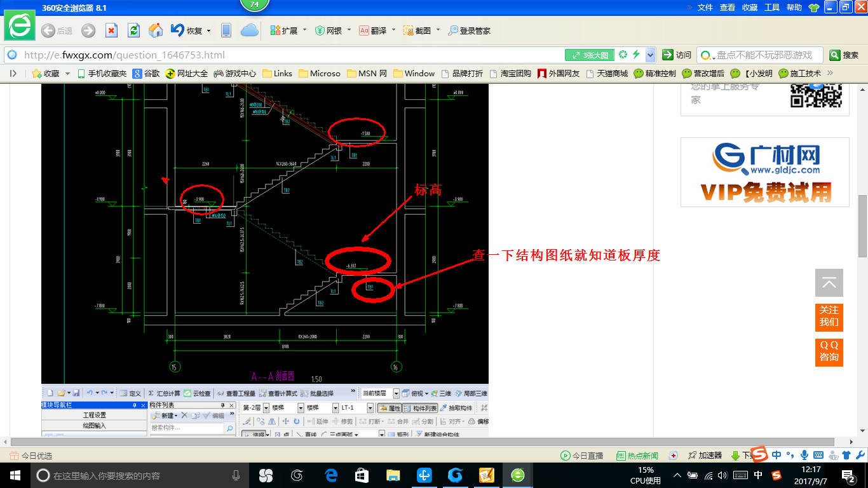Open Microsoft Edge from taskbar
This screenshot has width=868, height=488.
(330, 475)
